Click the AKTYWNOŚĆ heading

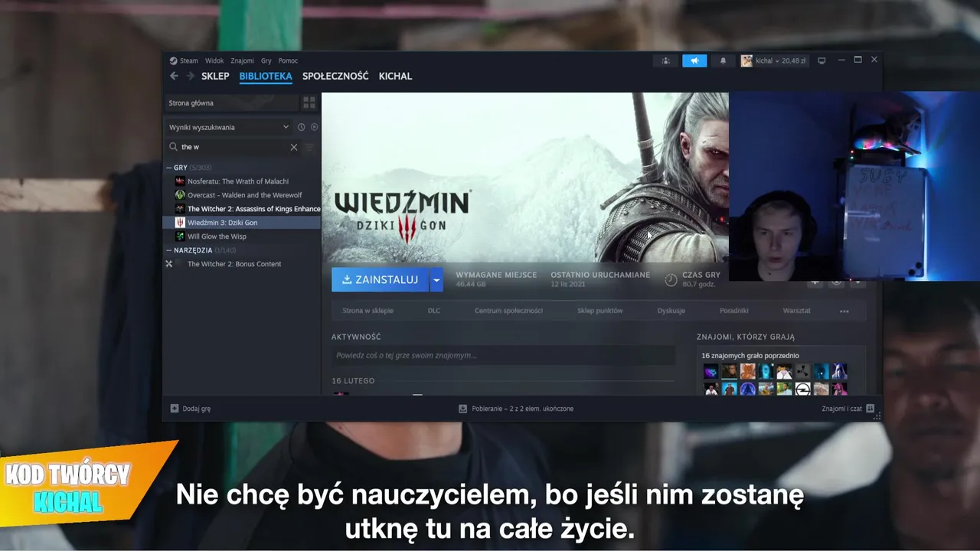click(356, 337)
